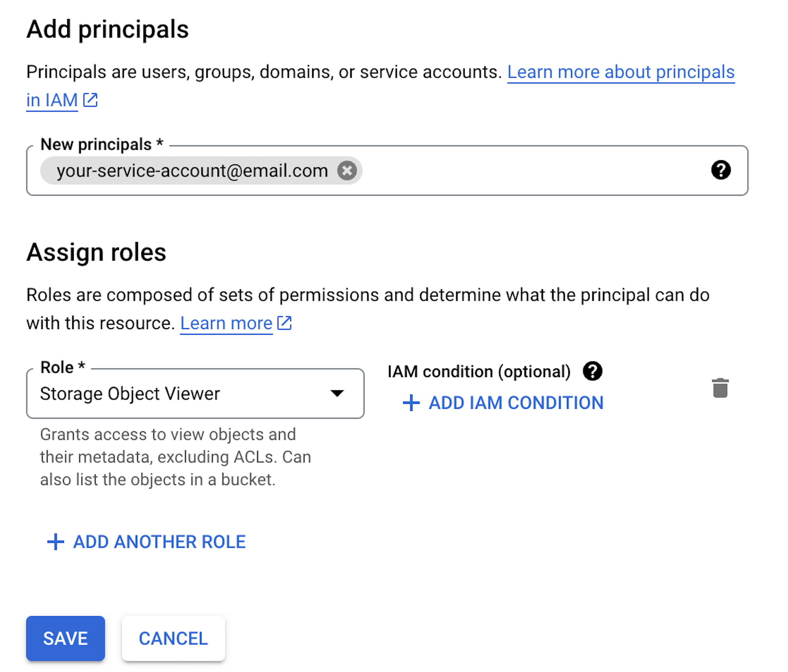Remove the your-service-account@email.com chip
The width and height of the screenshot is (788, 672).
click(347, 170)
